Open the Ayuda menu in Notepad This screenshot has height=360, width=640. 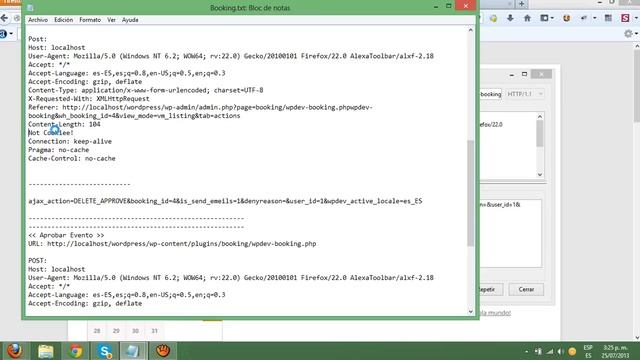pos(130,20)
